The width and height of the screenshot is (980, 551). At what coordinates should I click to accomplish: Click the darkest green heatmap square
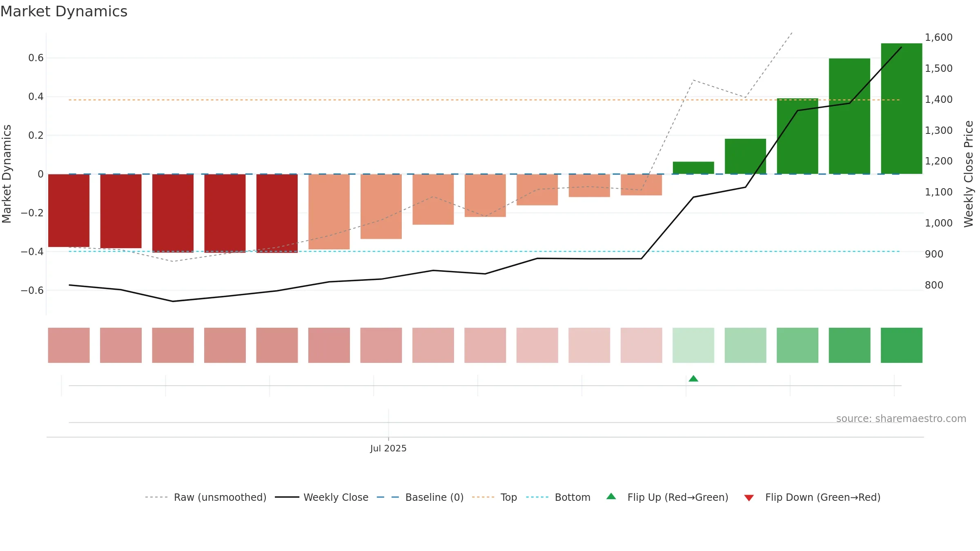[x=902, y=345]
